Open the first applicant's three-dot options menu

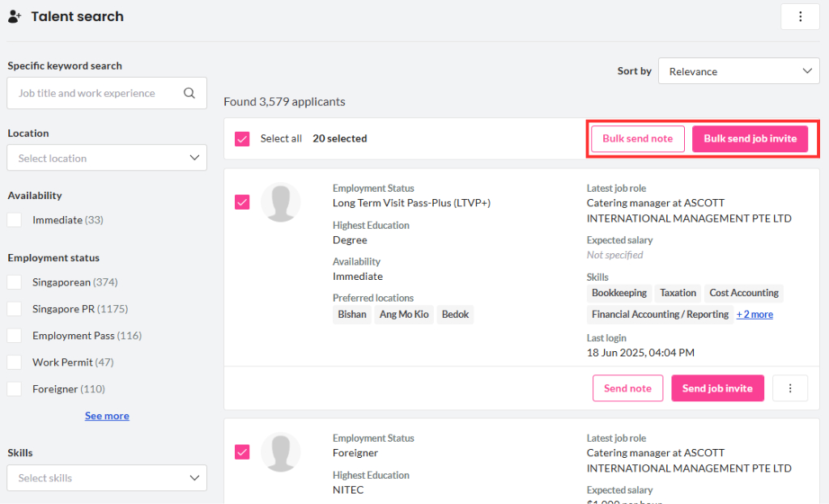click(x=790, y=388)
